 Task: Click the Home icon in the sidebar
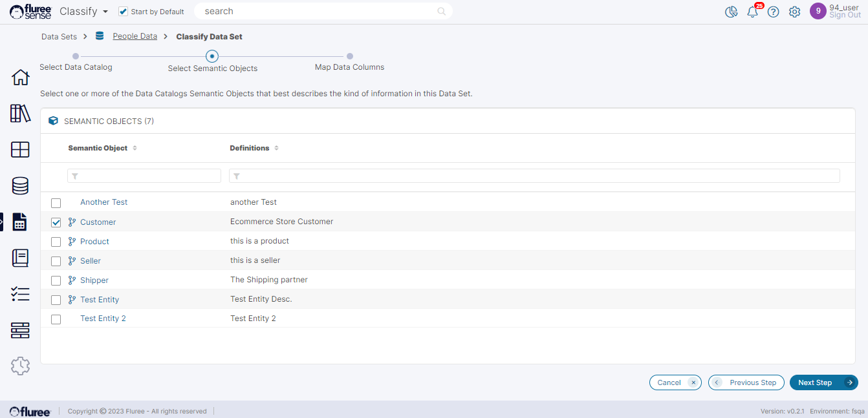pyautogui.click(x=20, y=77)
